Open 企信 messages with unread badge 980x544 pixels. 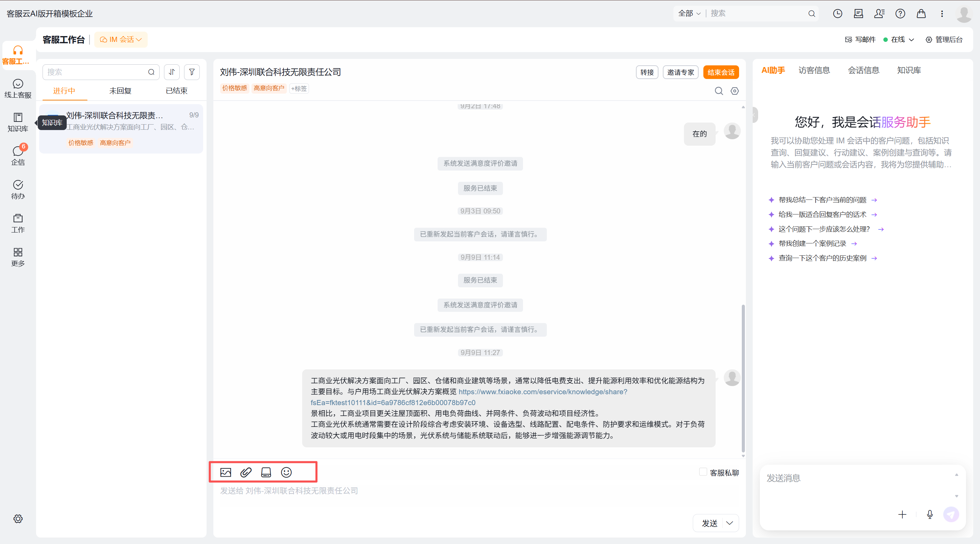[18, 155]
